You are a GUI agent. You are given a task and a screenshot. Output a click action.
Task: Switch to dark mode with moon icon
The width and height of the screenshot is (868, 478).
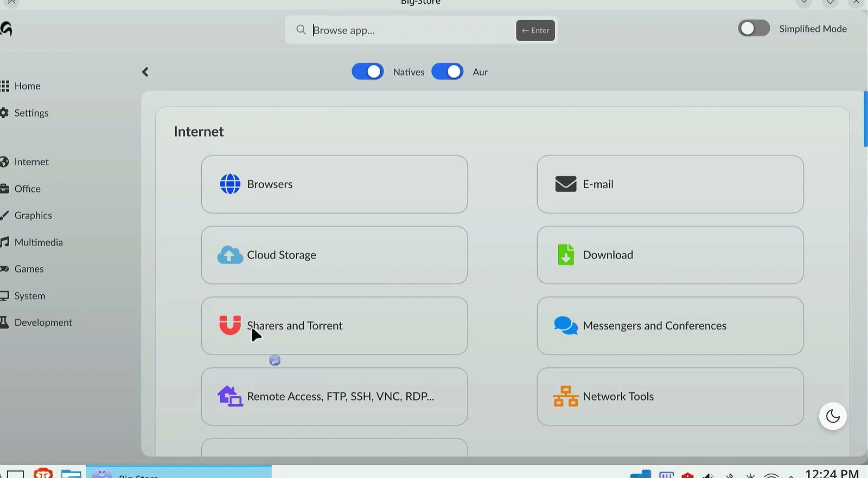pyautogui.click(x=833, y=416)
